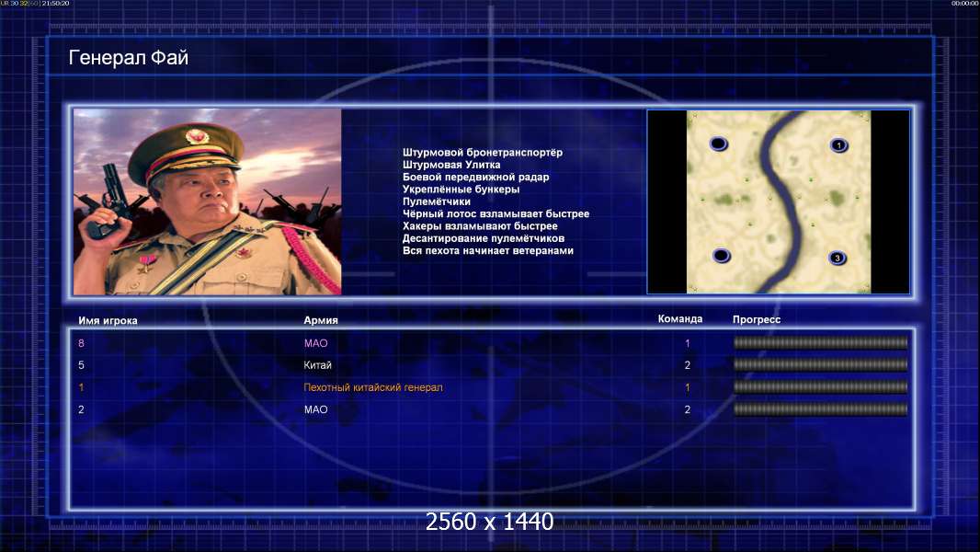
Task: Click the МАО army of player 8
Action: click(315, 343)
